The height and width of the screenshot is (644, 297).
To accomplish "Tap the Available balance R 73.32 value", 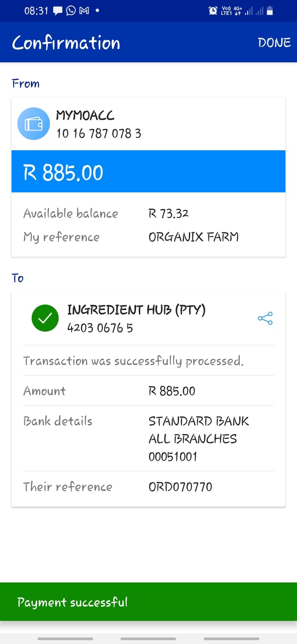I will pyautogui.click(x=168, y=213).
